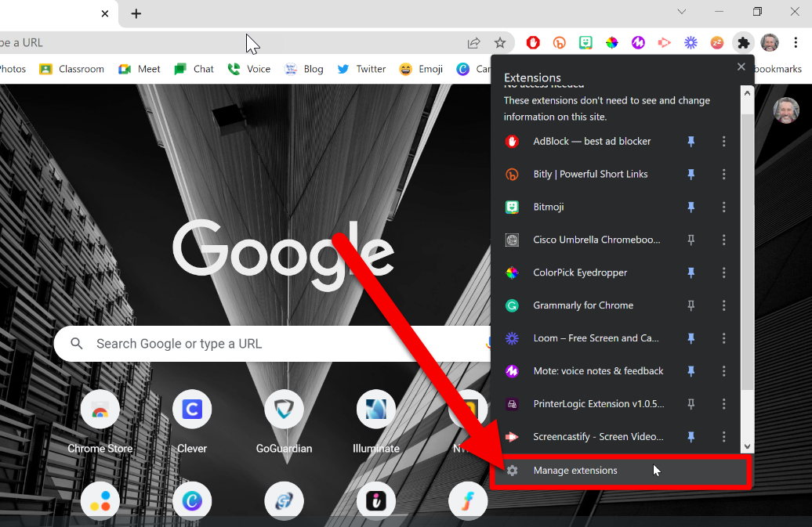Open the Clever shortcut tile
The height and width of the screenshot is (527, 812).
pos(192,421)
